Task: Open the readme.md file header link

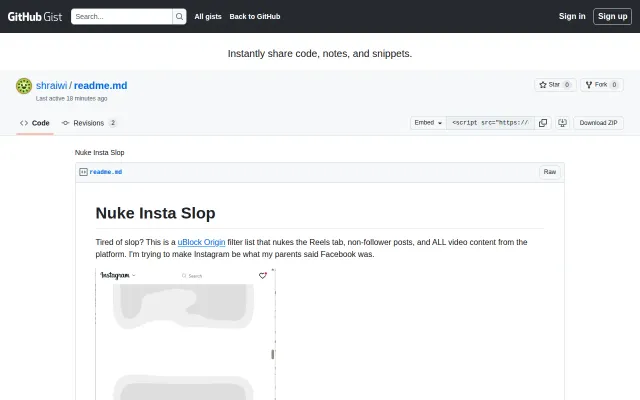Action: point(106,172)
